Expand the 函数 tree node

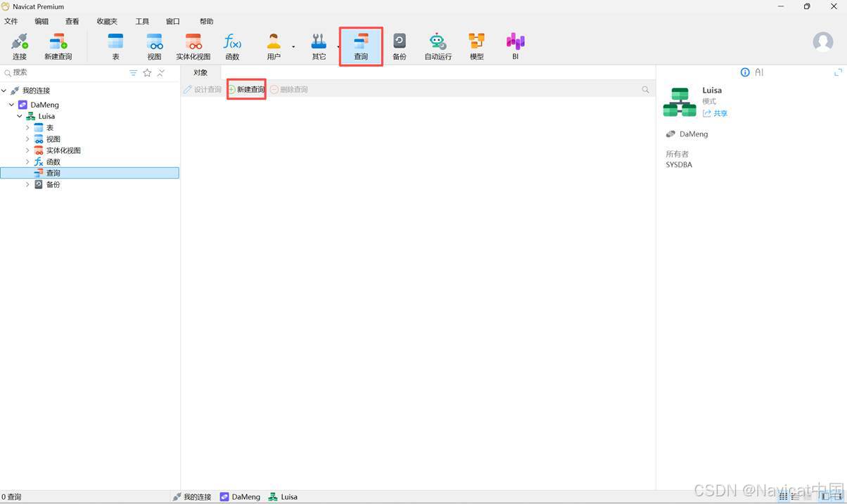pyautogui.click(x=27, y=161)
